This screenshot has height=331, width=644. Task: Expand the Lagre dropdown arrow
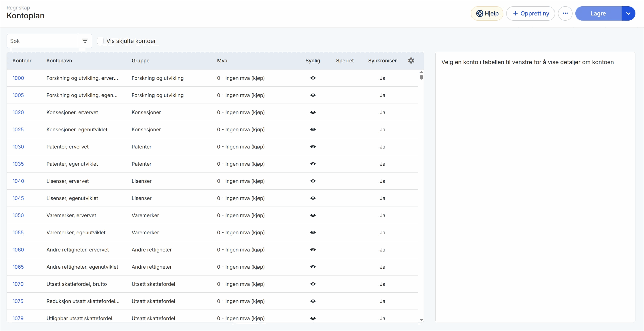(628, 13)
